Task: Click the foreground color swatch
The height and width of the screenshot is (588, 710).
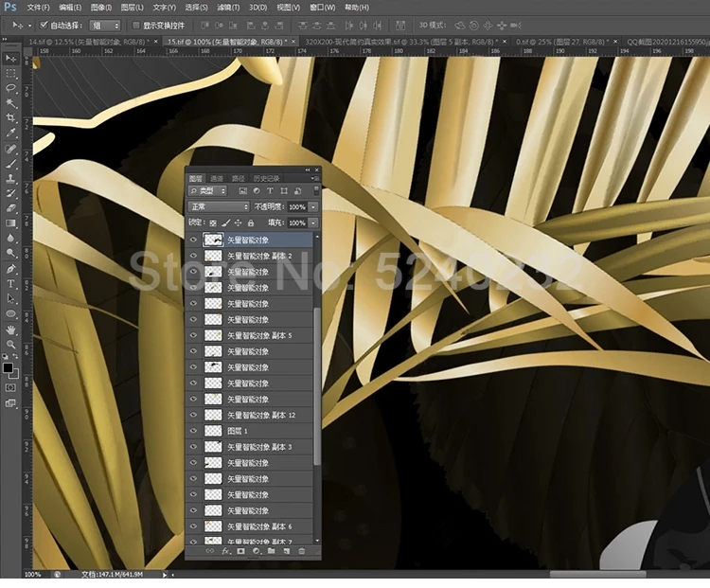Action: (8, 366)
